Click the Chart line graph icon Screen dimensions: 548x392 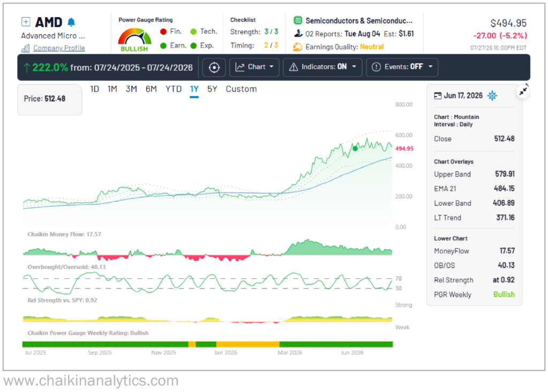point(240,67)
